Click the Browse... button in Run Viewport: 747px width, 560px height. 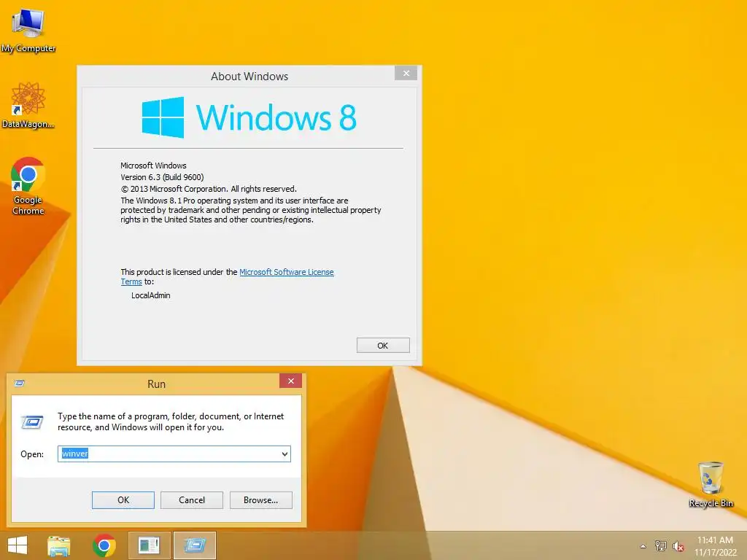click(x=260, y=500)
